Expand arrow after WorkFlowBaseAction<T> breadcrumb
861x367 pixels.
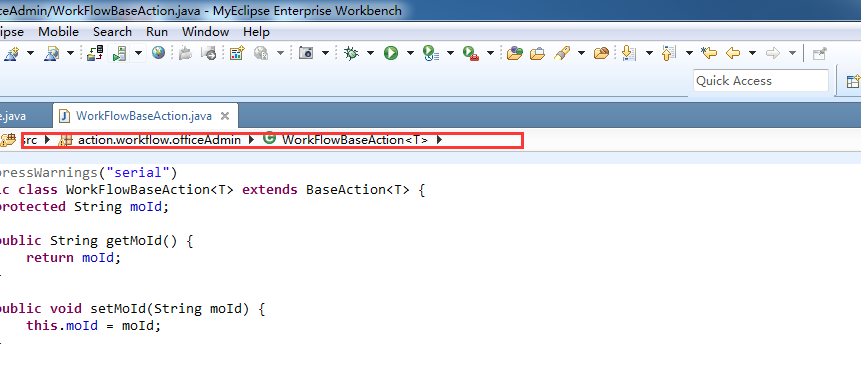click(439, 140)
